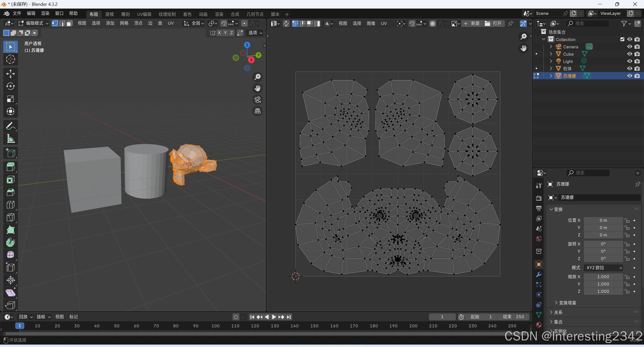The height and width of the screenshot is (347, 644).
Task: Toggle camera view in 3D viewport
Action: coord(257,100)
